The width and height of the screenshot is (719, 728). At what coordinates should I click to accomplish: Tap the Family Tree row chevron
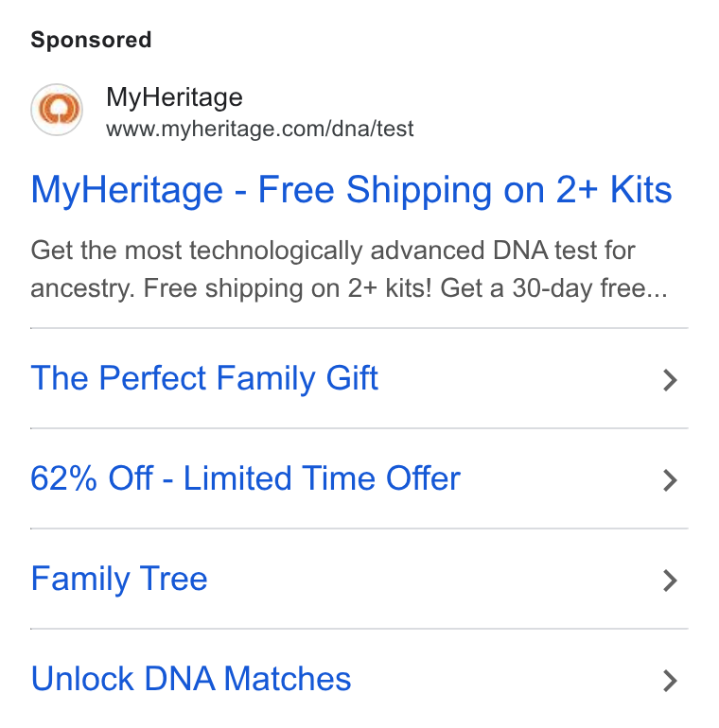(x=670, y=581)
